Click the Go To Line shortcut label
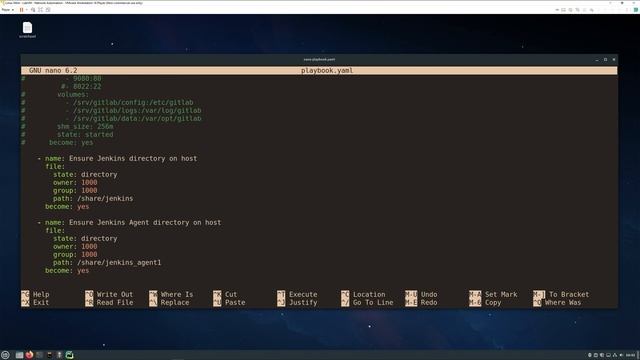The image size is (640, 360). click(373, 302)
